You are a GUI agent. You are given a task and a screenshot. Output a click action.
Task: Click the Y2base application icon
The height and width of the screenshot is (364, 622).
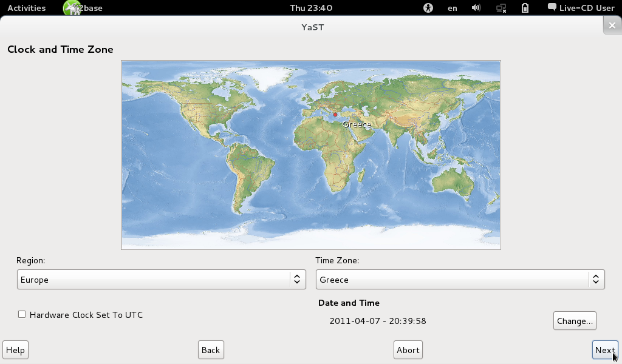[x=72, y=8]
